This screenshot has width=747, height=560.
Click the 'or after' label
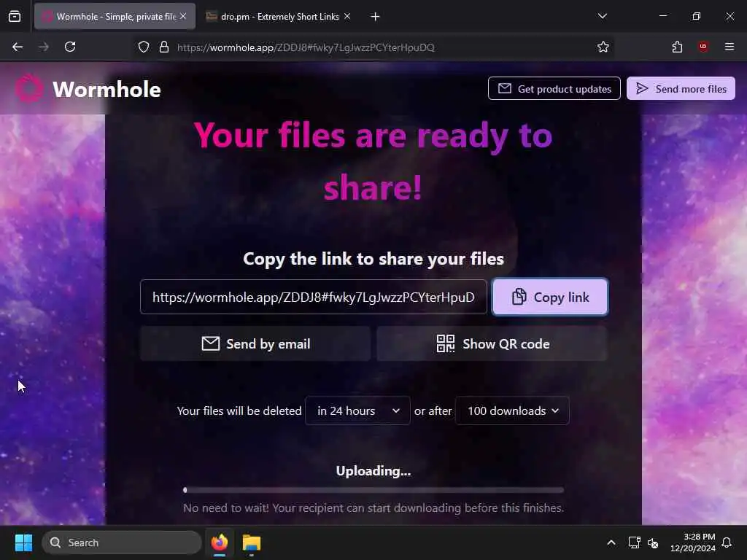[433, 411]
